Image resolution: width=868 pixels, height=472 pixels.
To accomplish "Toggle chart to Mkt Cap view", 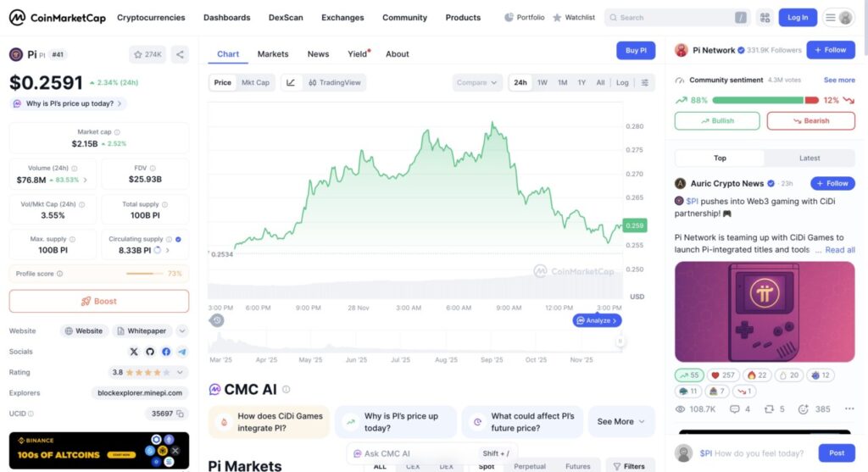I will pos(255,83).
